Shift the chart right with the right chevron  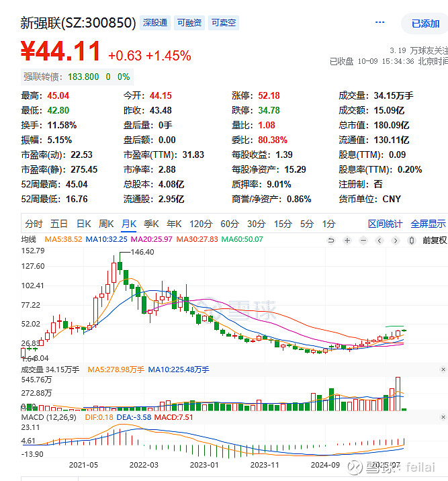point(396,240)
